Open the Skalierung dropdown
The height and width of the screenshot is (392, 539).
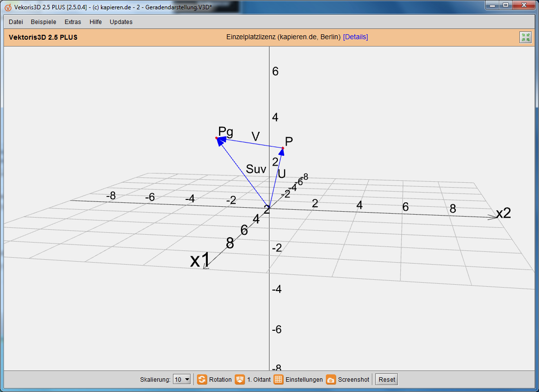182,379
